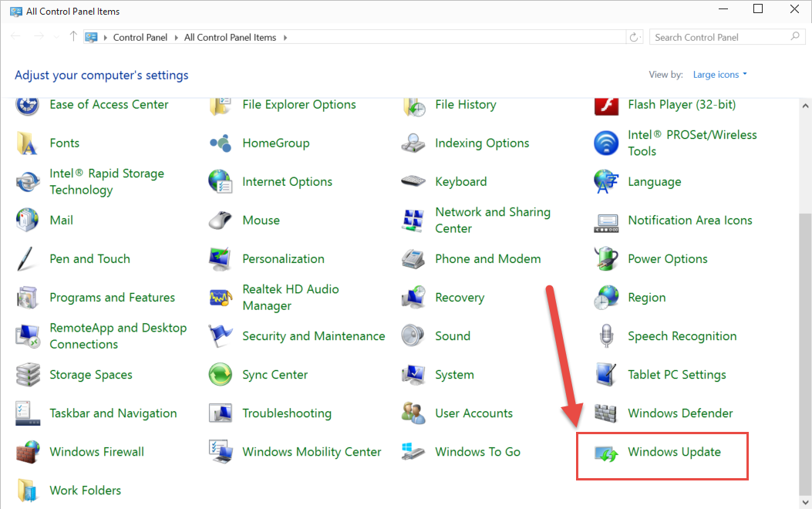
Task: Select the Control Panel breadcrumb item
Action: pyautogui.click(x=139, y=37)
